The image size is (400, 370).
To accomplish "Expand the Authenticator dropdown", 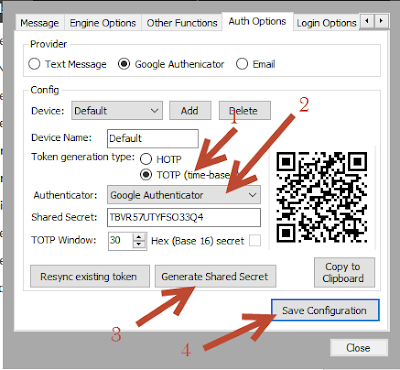I will click(184, 195).
